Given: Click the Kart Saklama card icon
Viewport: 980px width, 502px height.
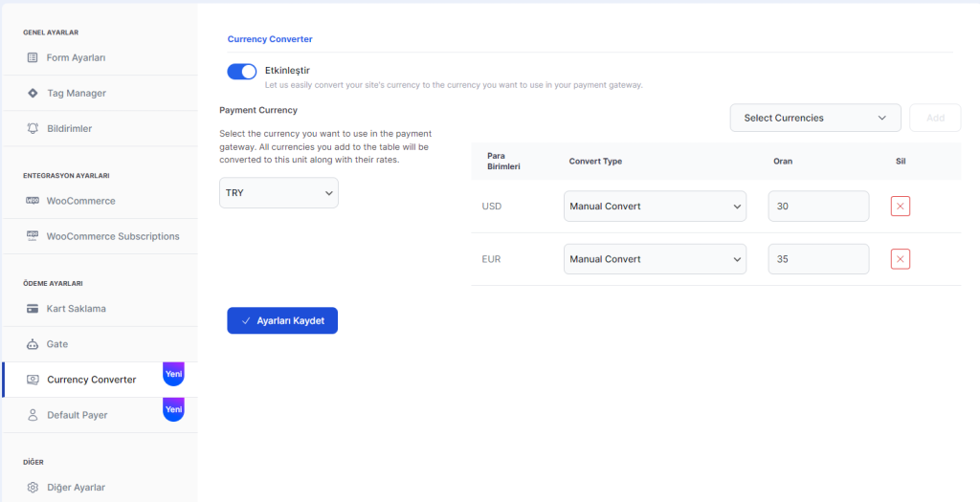Looking at the screenshot, I should (x=33, y=309).
